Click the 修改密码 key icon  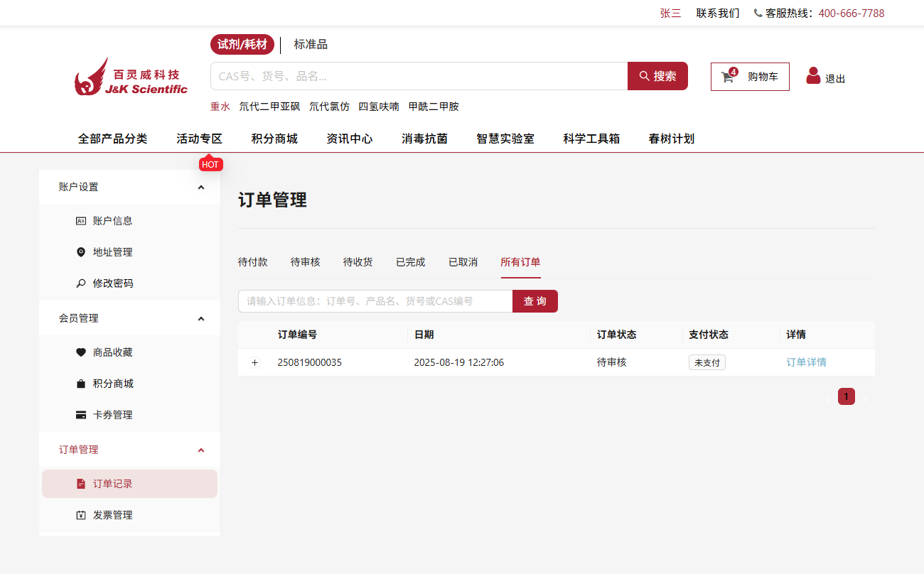80,283
